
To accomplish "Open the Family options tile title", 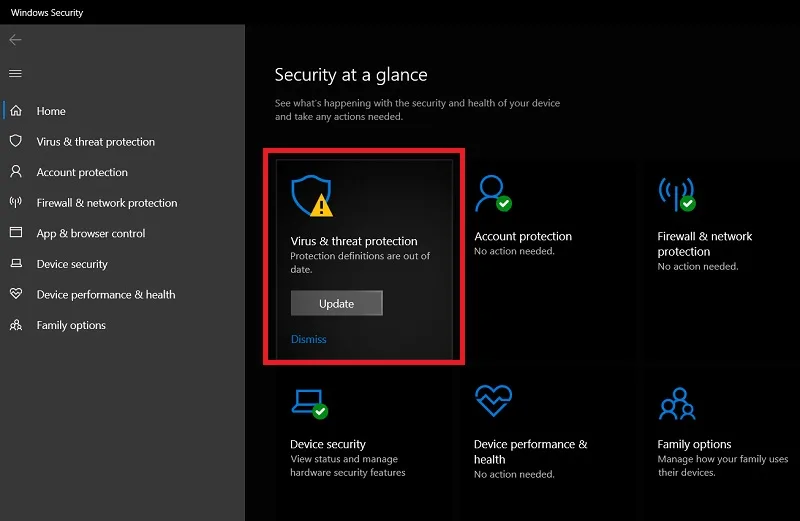I will (694, 444).
